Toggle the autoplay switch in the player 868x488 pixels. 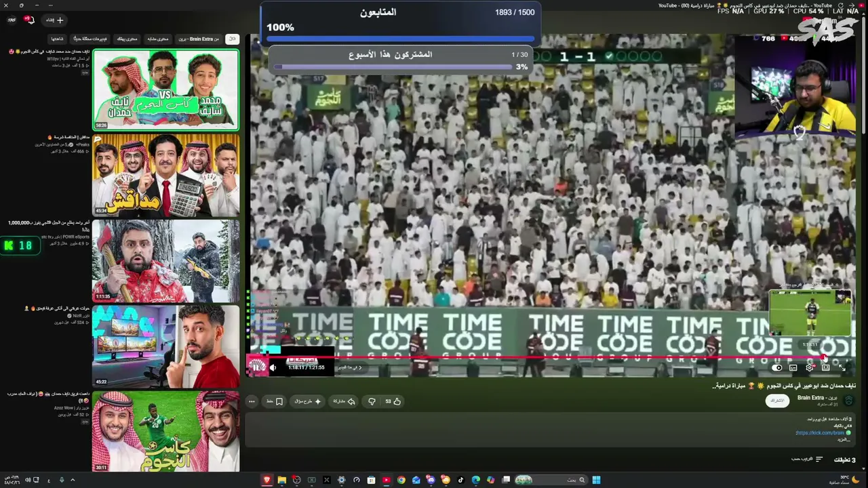(x=777, y=368)
